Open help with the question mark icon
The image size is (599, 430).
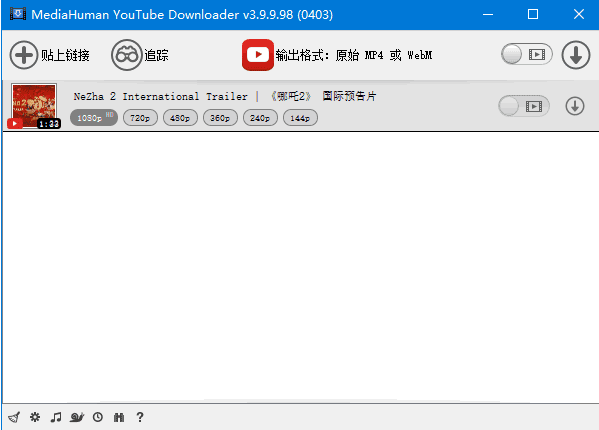coord(140,417)
